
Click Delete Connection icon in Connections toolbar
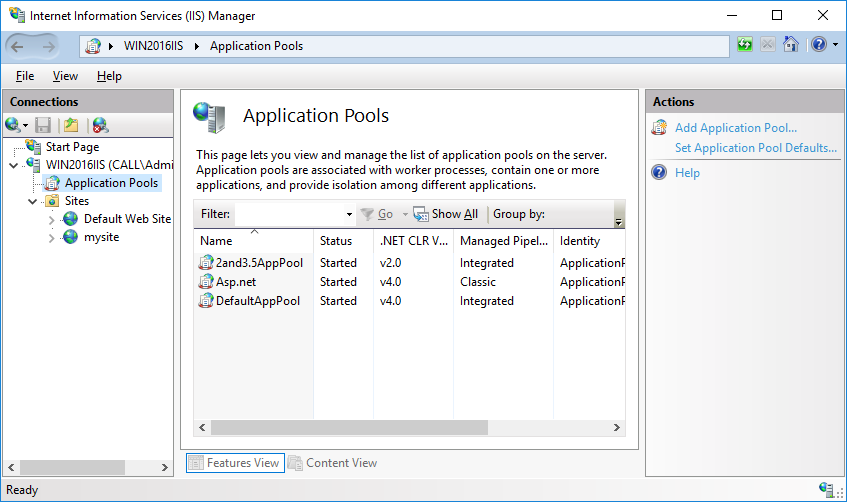pos(100,125)
